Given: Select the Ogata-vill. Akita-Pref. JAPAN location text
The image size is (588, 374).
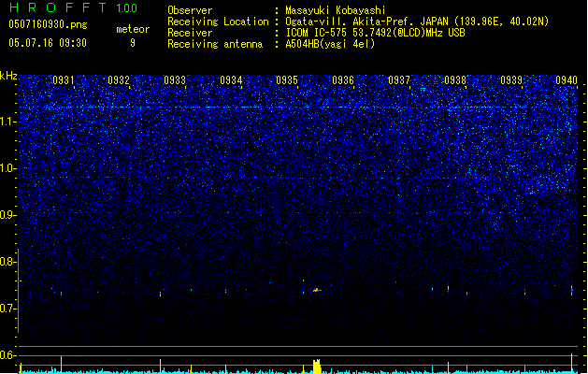Looking at the screenshot, I should point(417,22).
